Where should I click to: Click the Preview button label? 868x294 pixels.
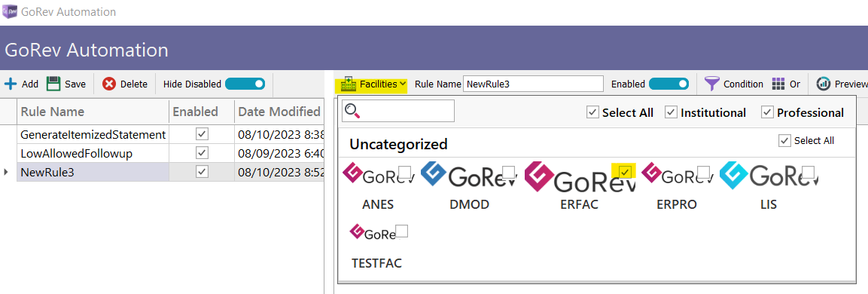pyautogui.click(x=851, y=84)
